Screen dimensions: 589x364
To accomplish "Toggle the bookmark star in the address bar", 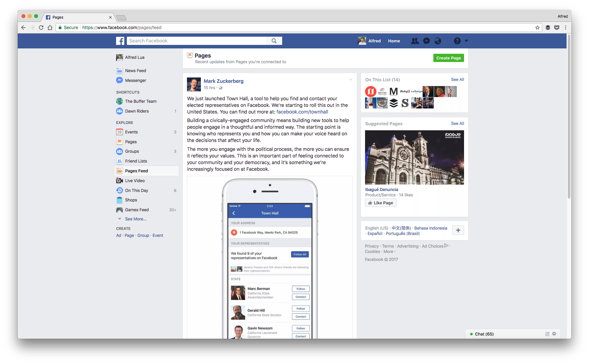I will tap(537, 28).
